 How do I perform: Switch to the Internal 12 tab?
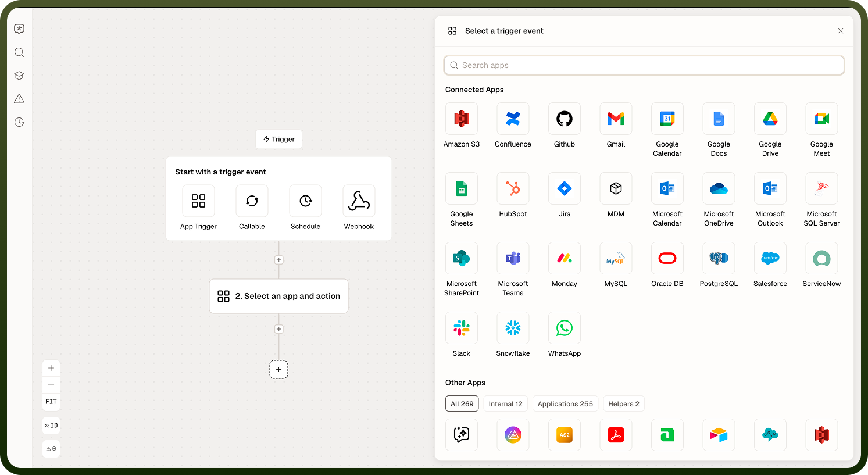coord(506,404)
